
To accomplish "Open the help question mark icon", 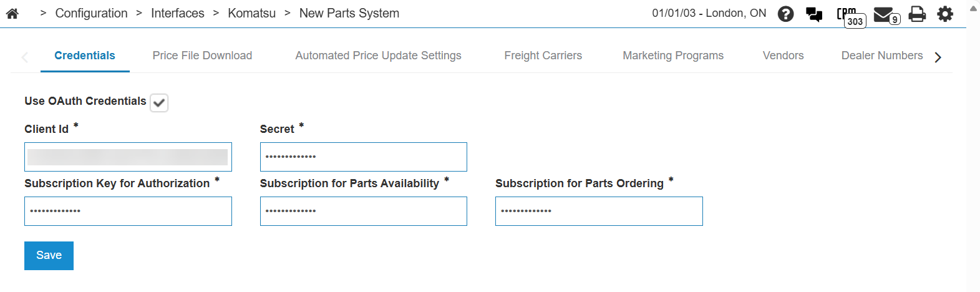I will coord(786,14).
